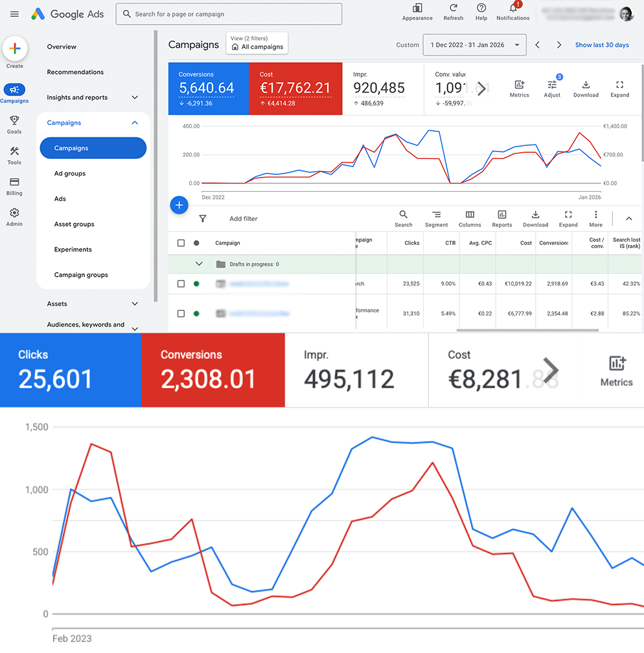Tick the select-all campaigns checkbox

coord(181,243)
